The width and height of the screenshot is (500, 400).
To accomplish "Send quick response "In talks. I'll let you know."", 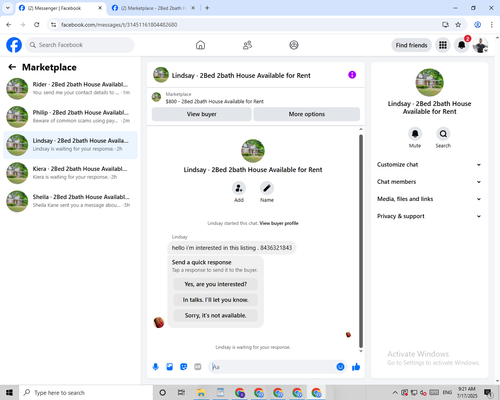I will (216, 300).
